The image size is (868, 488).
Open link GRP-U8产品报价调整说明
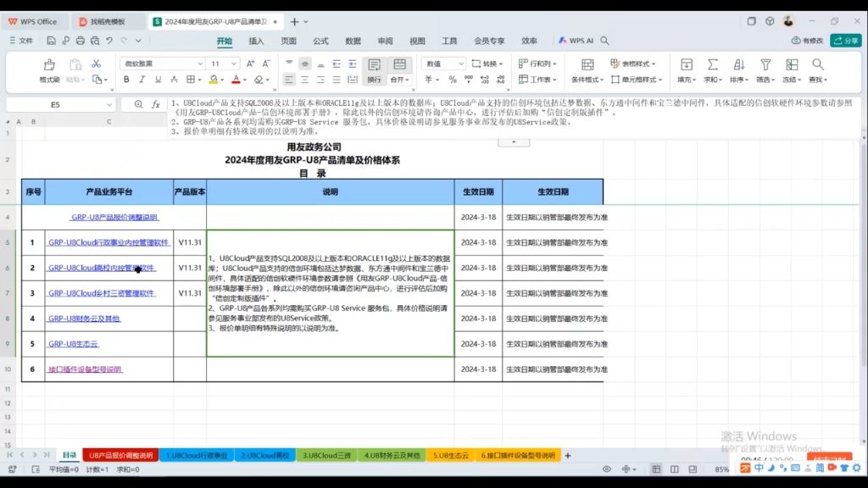pos(114,218)
